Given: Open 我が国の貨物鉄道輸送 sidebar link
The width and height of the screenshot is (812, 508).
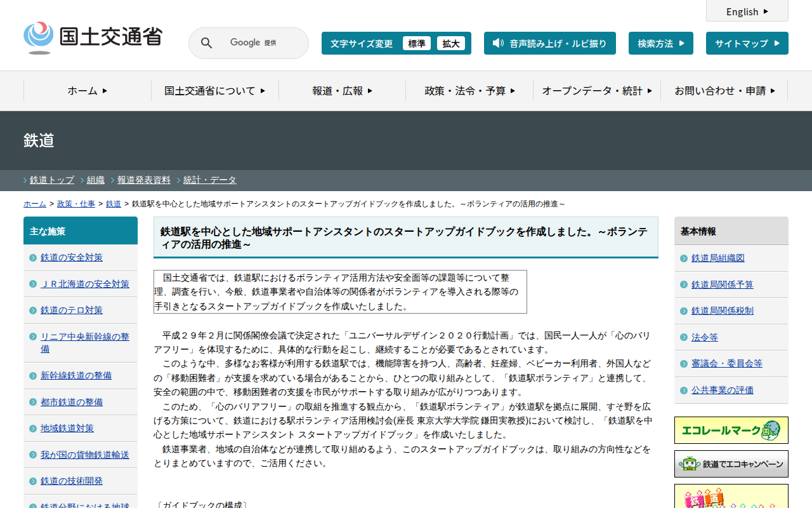Looking at the screenshot, I should point(85,455).
